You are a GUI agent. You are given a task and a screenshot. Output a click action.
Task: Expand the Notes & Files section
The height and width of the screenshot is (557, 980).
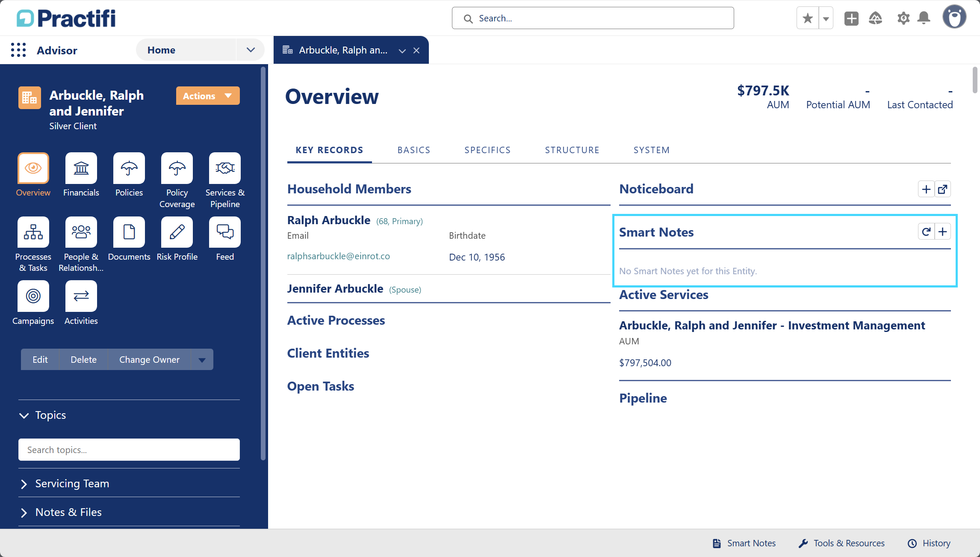(x=24, y=513)
